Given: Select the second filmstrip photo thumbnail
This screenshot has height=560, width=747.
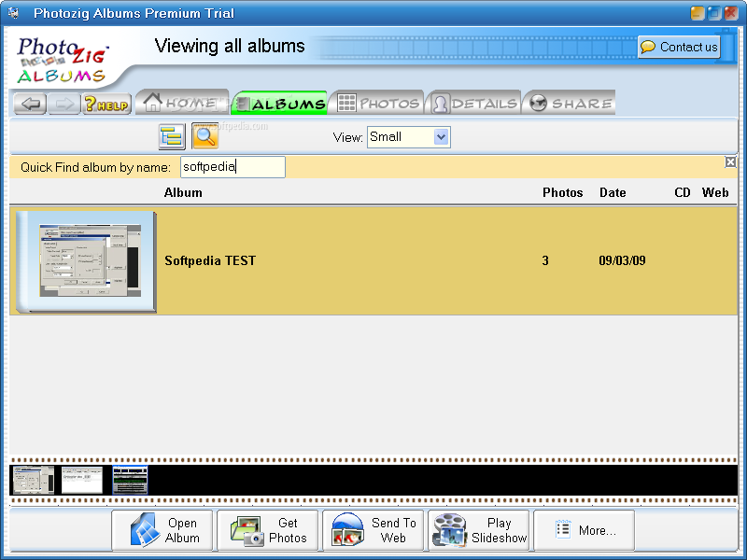Looking at the screenshot, I should point(82,480).
